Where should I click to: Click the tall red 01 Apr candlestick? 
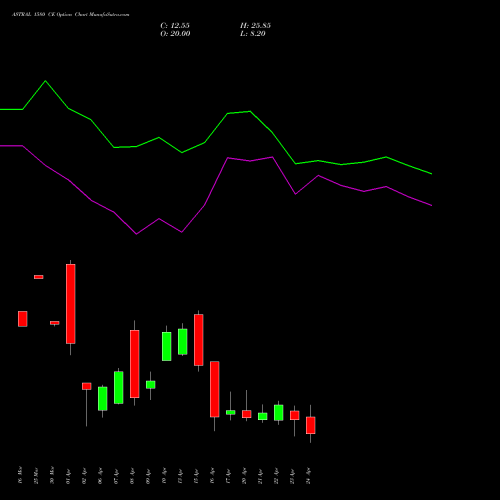point(71,304)
